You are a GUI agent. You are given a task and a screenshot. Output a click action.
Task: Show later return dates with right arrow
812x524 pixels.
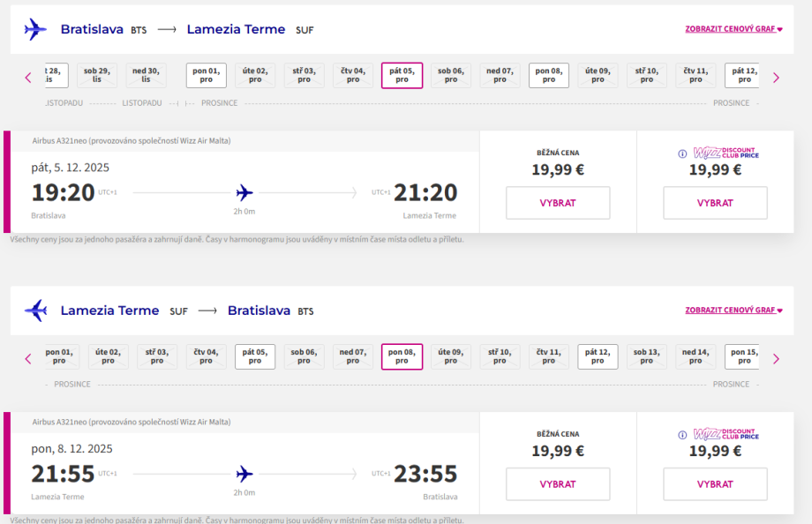tap(776, 359)
